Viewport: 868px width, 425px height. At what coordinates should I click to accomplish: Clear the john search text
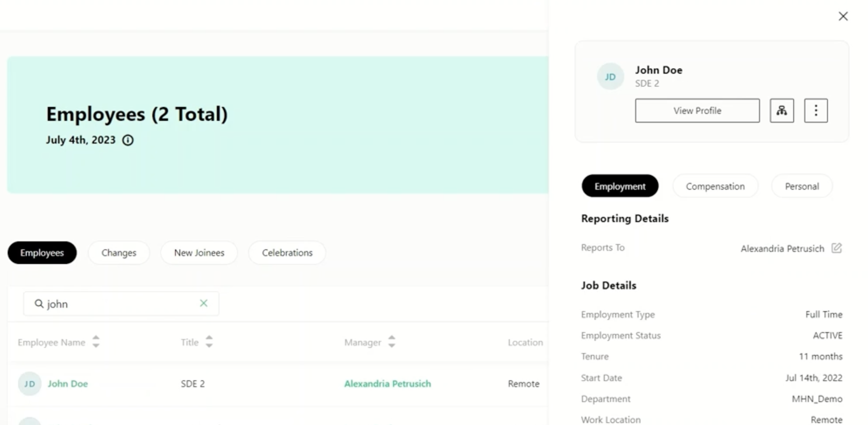click(203, 303)
